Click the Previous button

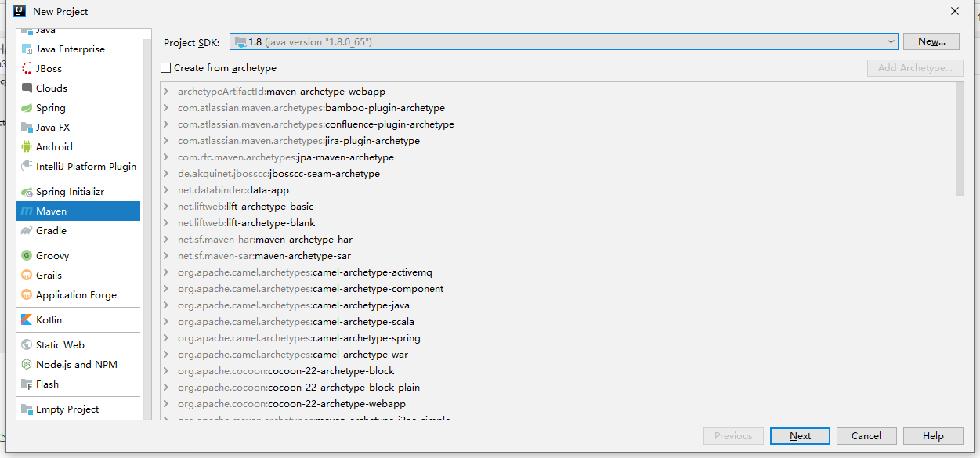coord(733,436)
